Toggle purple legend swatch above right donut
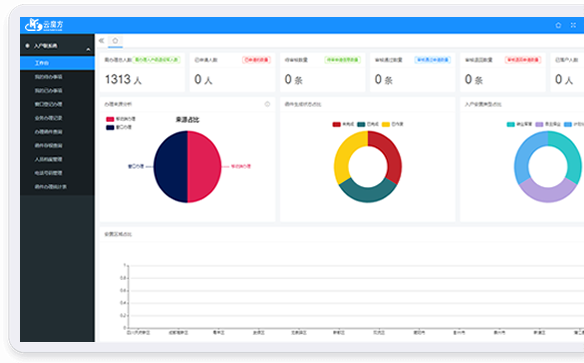 tap(539, 124)
